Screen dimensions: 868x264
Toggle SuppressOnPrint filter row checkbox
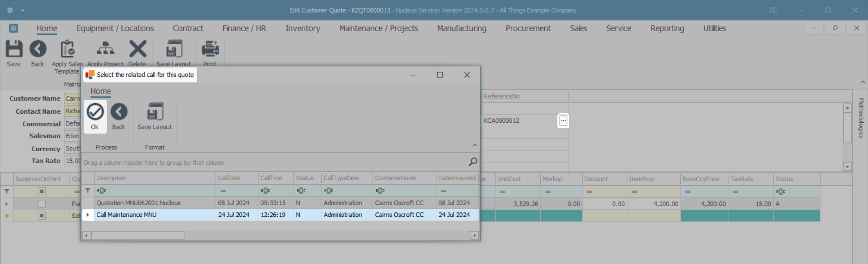[42, 192]
